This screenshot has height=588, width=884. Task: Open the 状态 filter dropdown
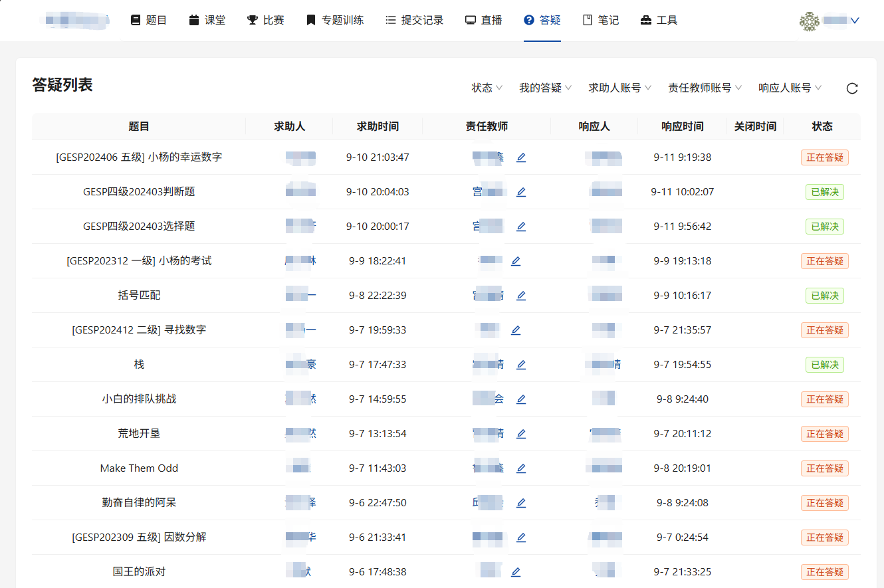487,88
